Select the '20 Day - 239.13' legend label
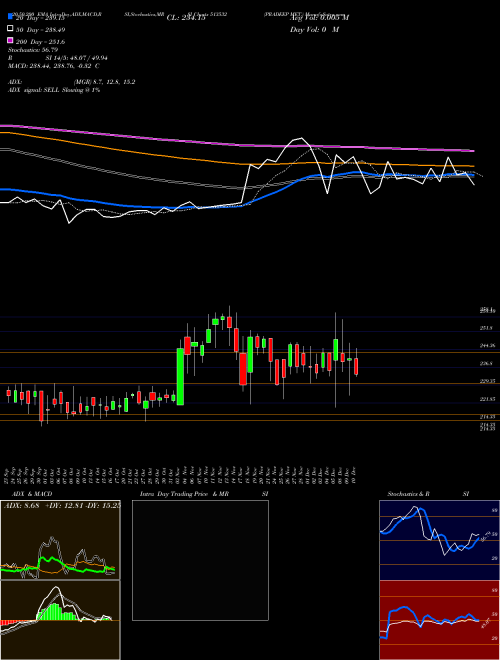 pyautogui.click(x=40, y=18)
